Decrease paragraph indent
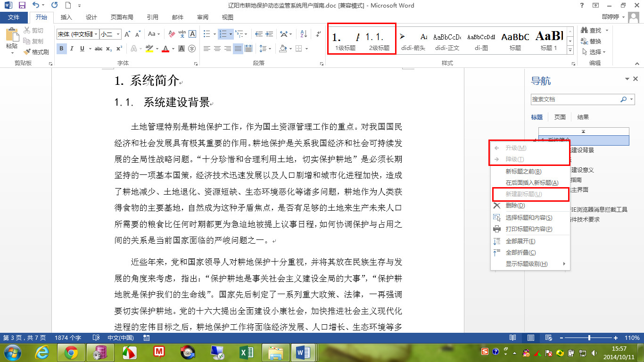This screenshot has width=644, height=362. [x=258, y=34]
